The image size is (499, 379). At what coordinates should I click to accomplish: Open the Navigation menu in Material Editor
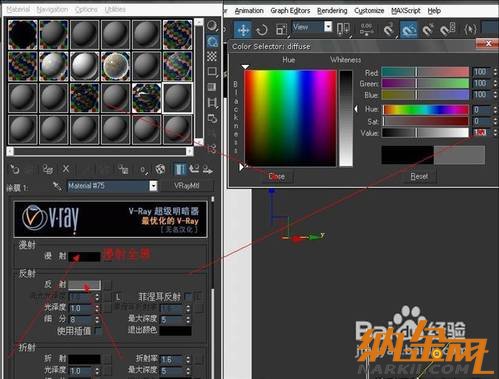pyautogui.click(x=52, y=9)
